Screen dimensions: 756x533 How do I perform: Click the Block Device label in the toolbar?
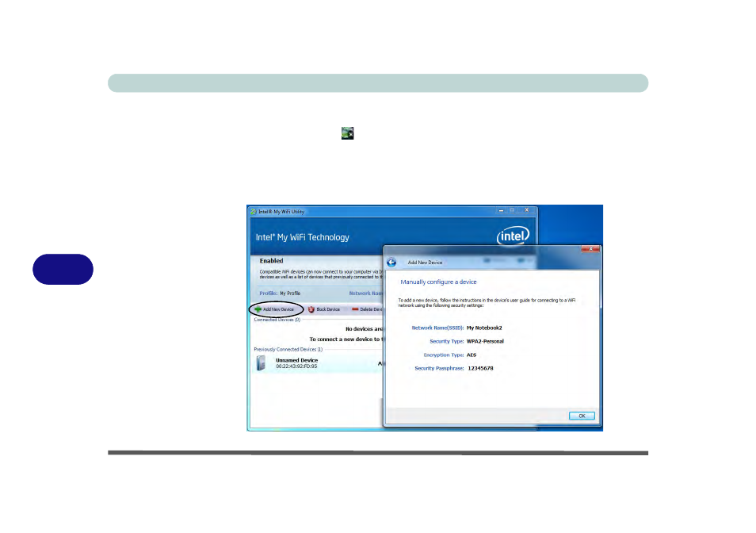[x=328, y=309]
